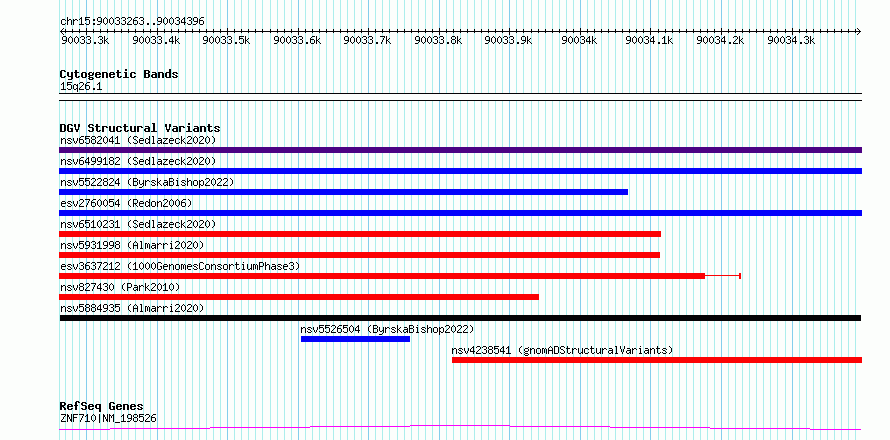890x440 pixels.
Task: Open esv2760054 (Redon2006) label
Action: click(x=126, y=203)
